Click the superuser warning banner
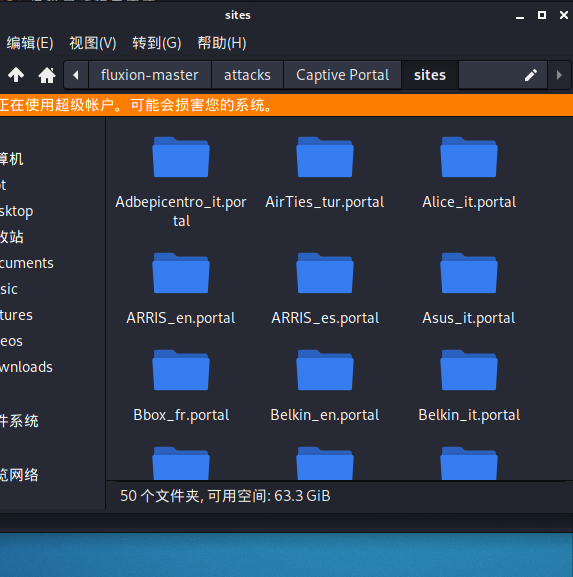This screenshot has height=577, width=573. pos(286,105)
